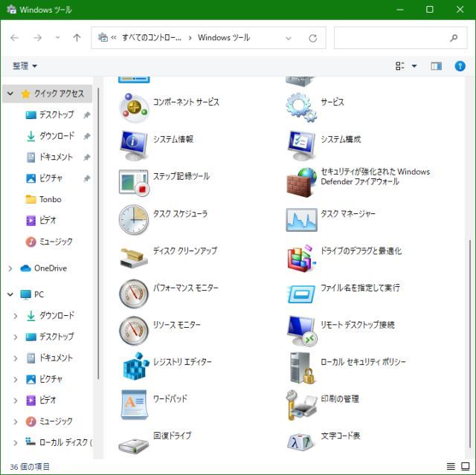The width and height of the screenshot is (476, 475).
Task: Open the ワードパッド icon
Action: [x=134, y=405]
